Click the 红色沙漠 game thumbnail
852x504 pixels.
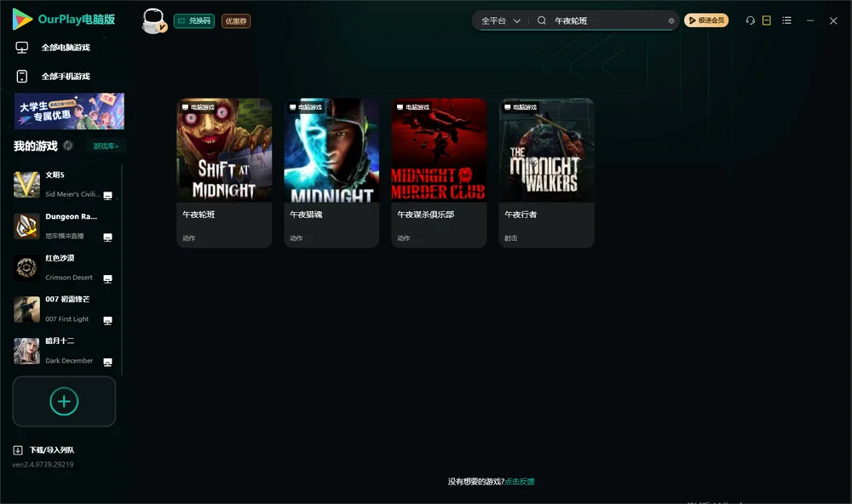tap(26, 267)
